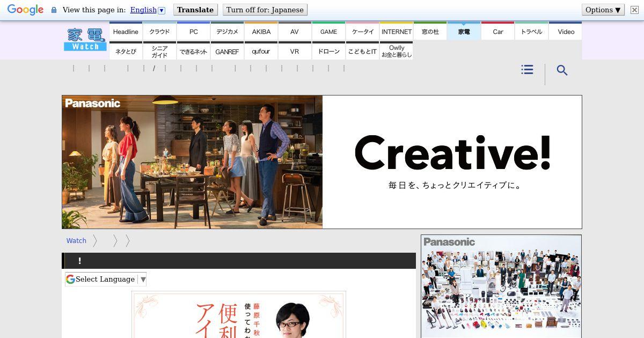The width and height of the screenshot is (644, 338).
Task: Click the Kaden Watch logo
Action: (x=85, y=39)
